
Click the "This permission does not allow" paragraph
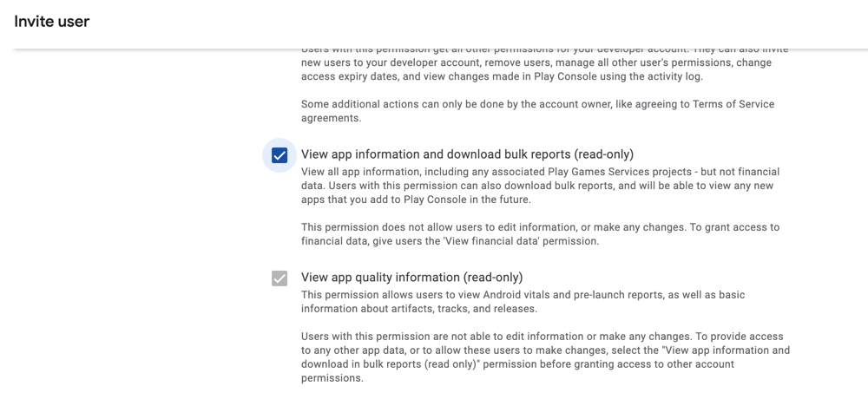coord(540,234)
